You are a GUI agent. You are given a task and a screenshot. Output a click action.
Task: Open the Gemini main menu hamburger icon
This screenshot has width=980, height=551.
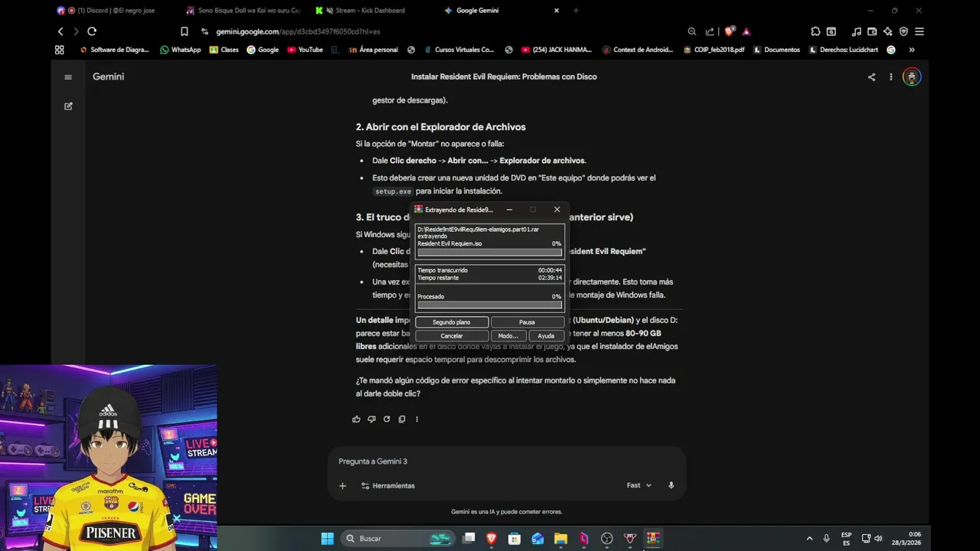[x=68, y=77]
